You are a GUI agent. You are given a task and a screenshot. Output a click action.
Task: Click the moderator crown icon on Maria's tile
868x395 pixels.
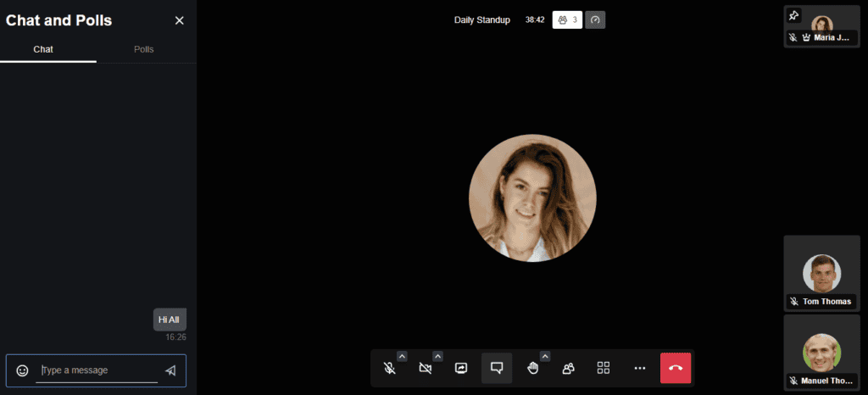pyautogui.click(x=806, y=37)
